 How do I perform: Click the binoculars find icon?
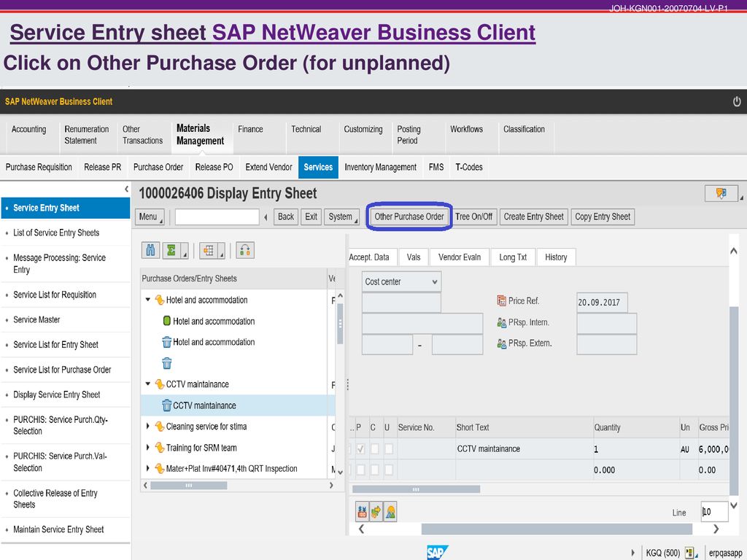[x=150, y=250]
